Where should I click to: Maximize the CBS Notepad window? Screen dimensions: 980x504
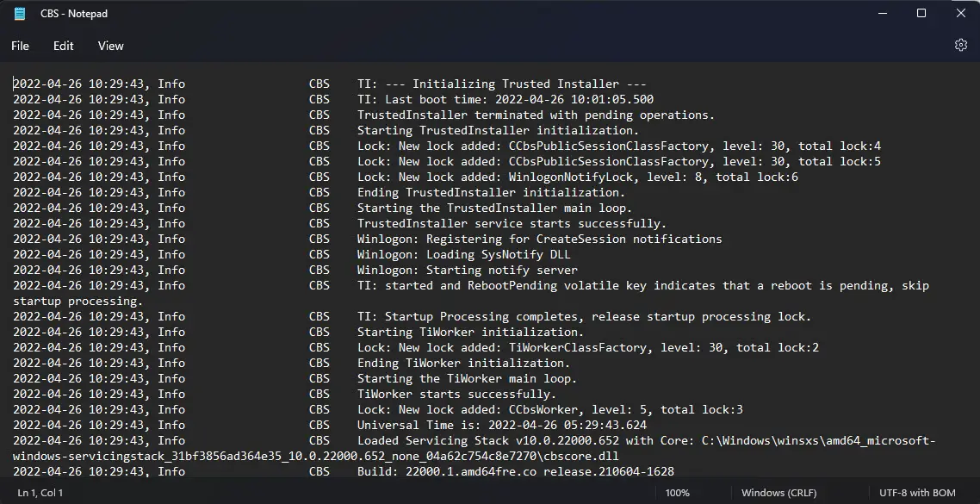[921, 13]
